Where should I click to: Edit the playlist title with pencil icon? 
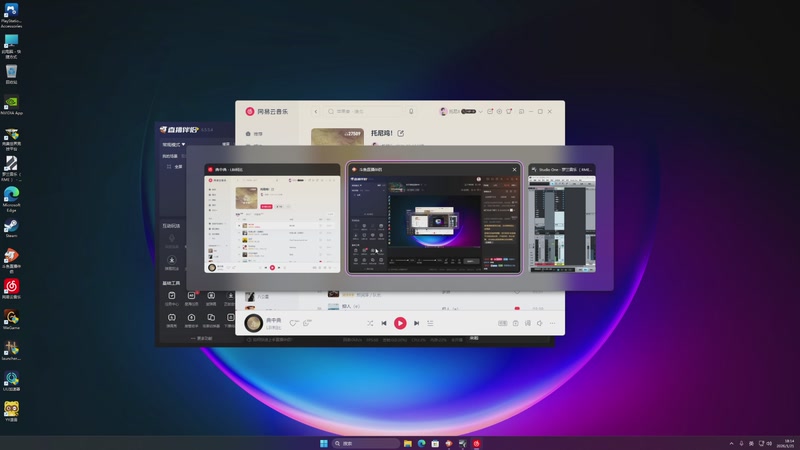pos(401,133)
